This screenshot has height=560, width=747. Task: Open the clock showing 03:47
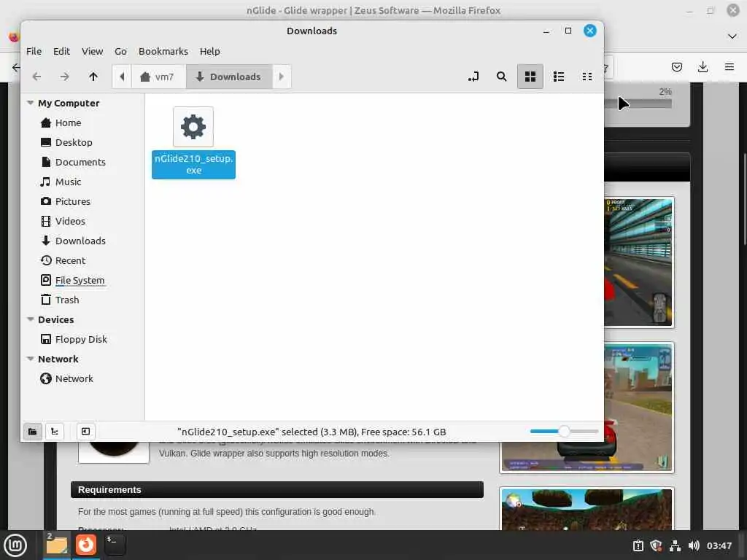click(x=719, y=545)
